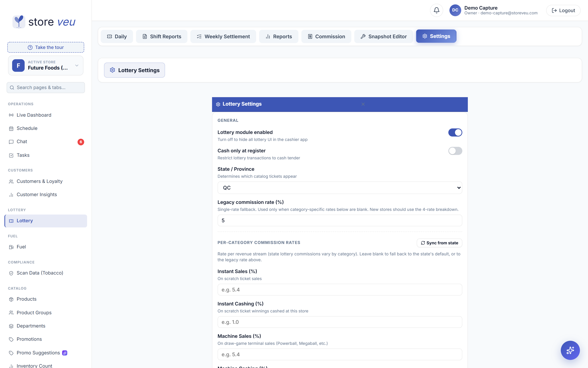The height and width of the screenshot is (368, 588).
Task: Open the Weekly Settlement tab
Action: 223,36
